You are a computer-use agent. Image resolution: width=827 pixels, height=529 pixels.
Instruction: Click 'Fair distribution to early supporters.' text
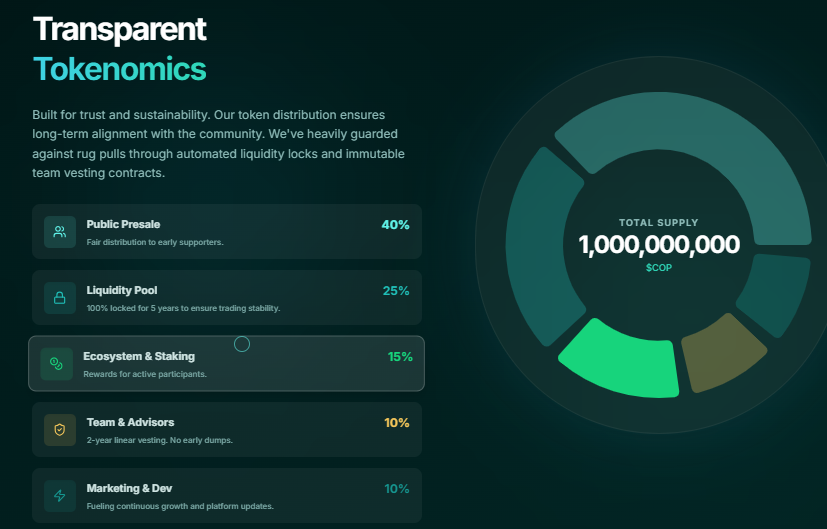click(x=155, y=242)
